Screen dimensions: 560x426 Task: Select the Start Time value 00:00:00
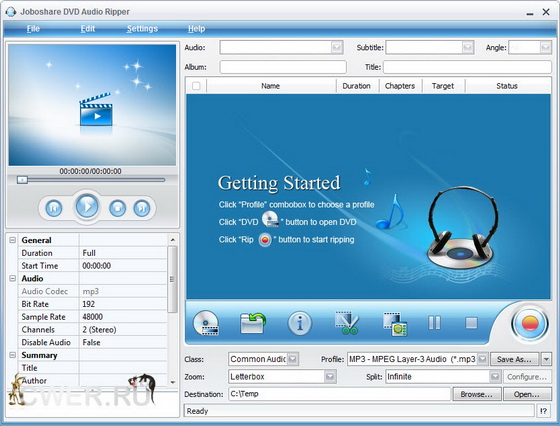pyautogui.click(x=123, y=266)
